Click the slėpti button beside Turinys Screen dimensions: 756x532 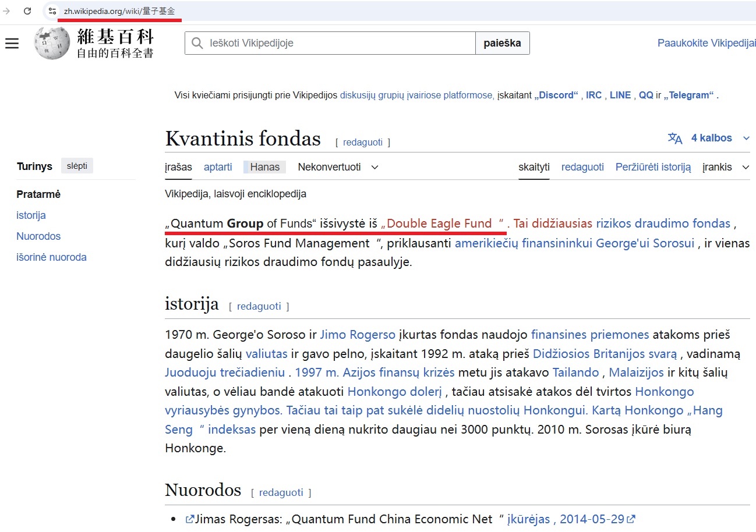click(77, 166)
